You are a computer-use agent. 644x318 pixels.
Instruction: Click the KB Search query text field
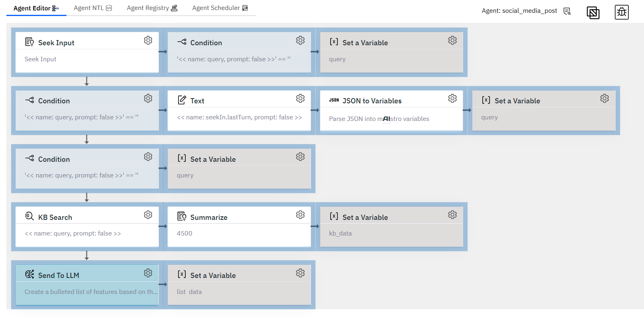point(73,233)
